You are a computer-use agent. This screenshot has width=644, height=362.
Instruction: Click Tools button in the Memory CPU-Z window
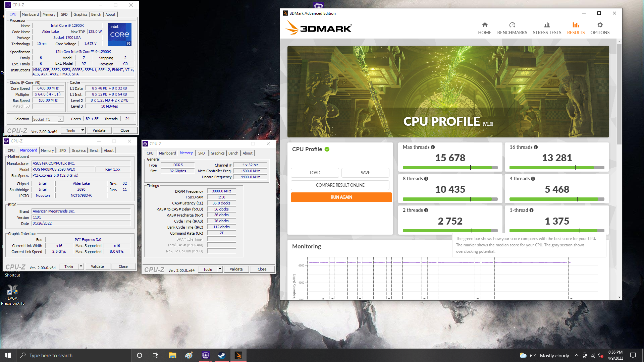(208, 269)
